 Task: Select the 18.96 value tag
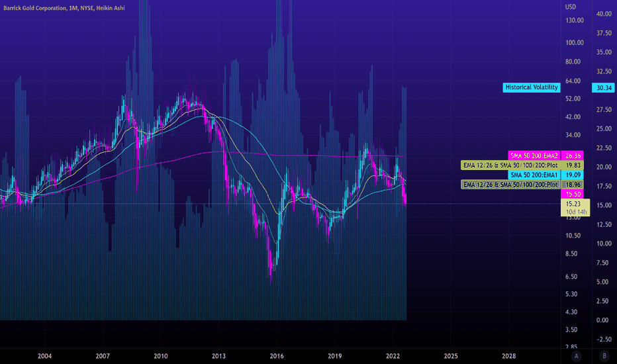coord(573,185)
